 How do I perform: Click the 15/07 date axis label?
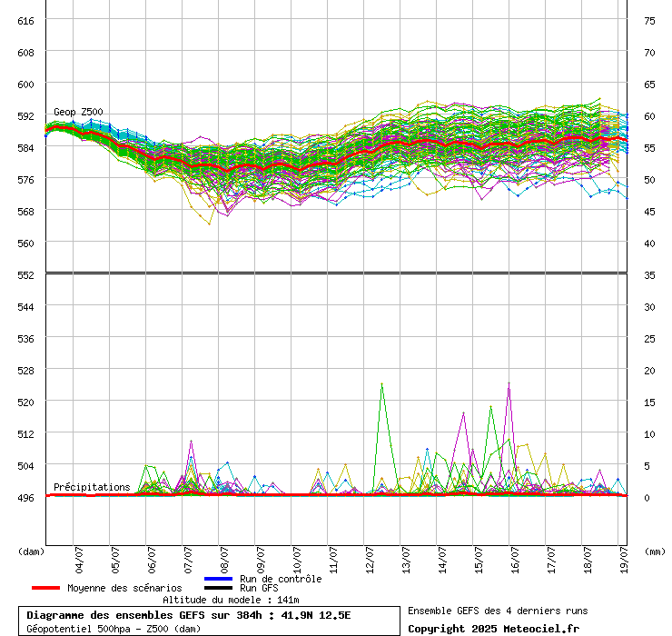479,560
